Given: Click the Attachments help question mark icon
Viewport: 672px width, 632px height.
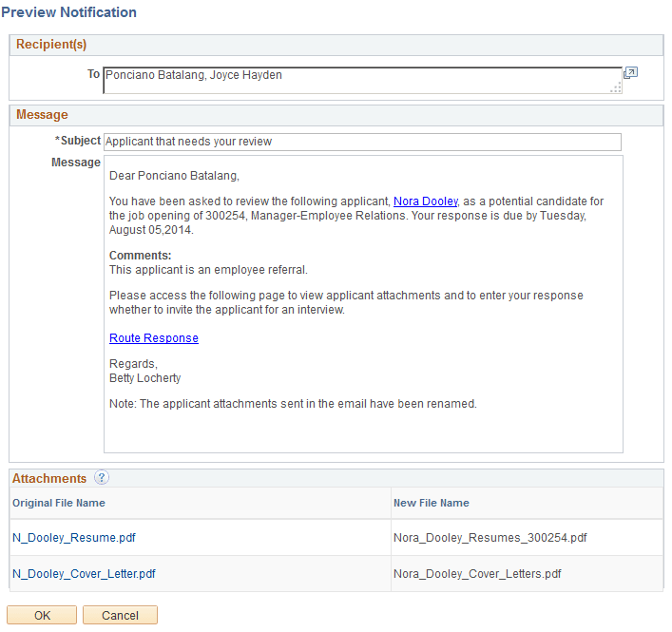Looking at the screenshot, I should coord(102,477).
